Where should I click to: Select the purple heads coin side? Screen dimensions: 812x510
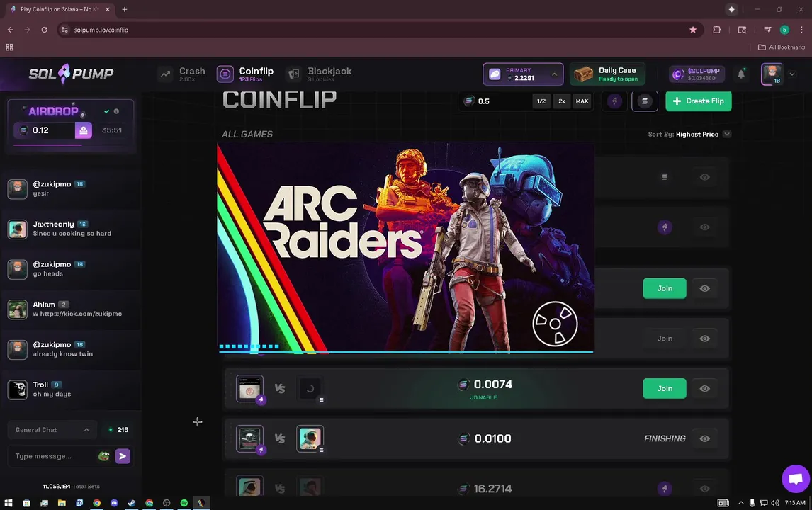615,101
